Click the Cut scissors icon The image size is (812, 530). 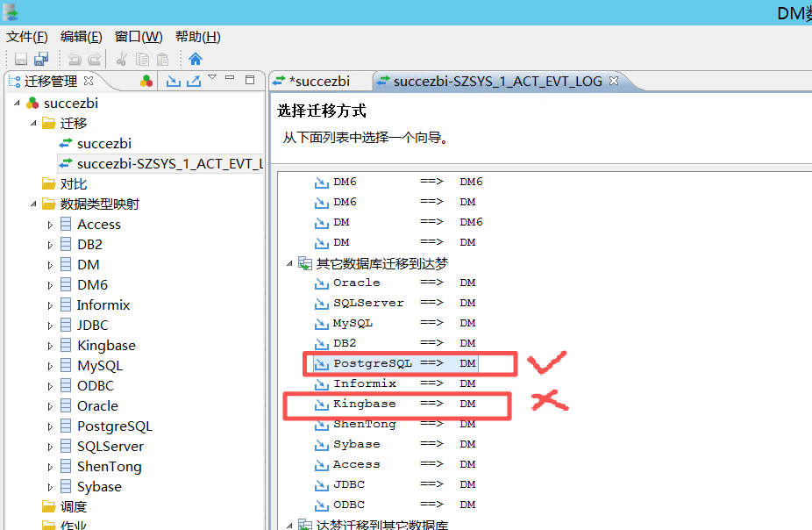point(122,59)
